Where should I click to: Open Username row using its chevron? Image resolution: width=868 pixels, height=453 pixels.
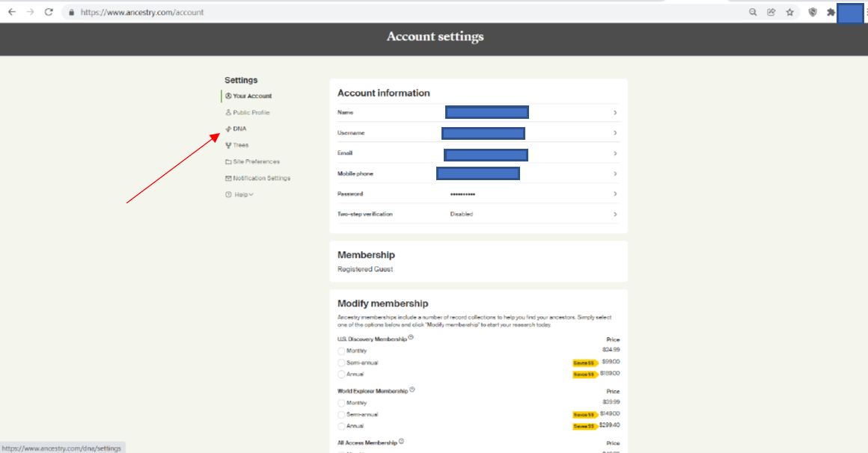[615, 133]
